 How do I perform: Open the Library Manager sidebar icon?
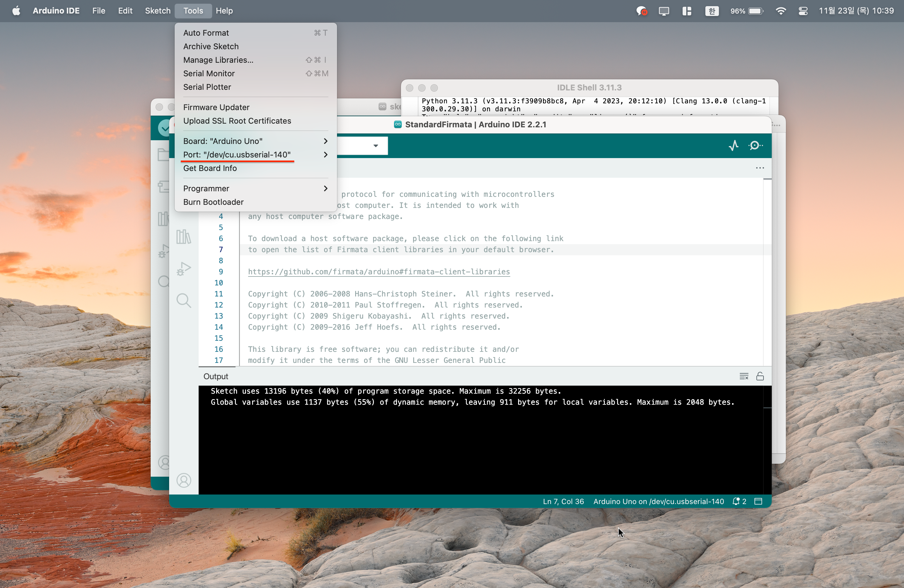[184, 237]
